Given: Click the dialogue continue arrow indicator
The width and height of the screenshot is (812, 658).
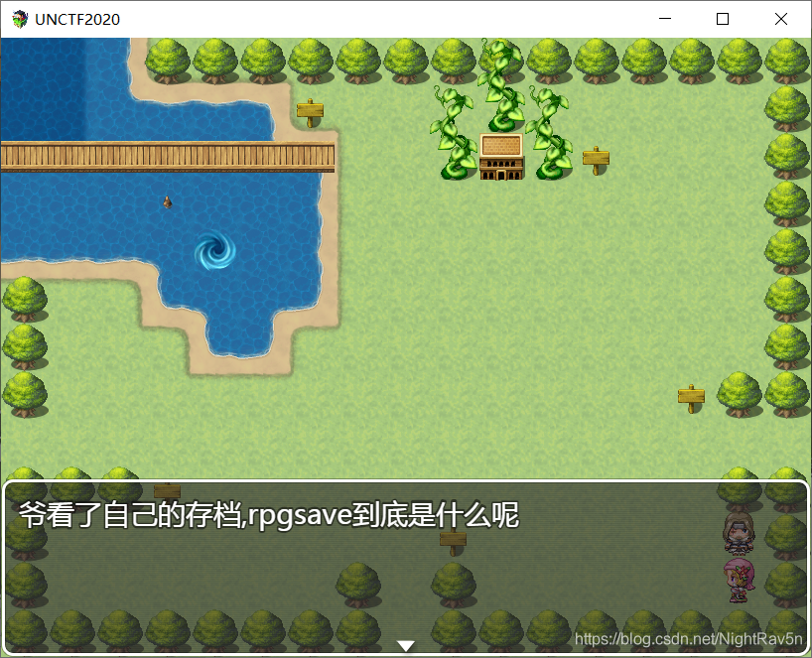Looking at the screenshot, I should 406,645.
